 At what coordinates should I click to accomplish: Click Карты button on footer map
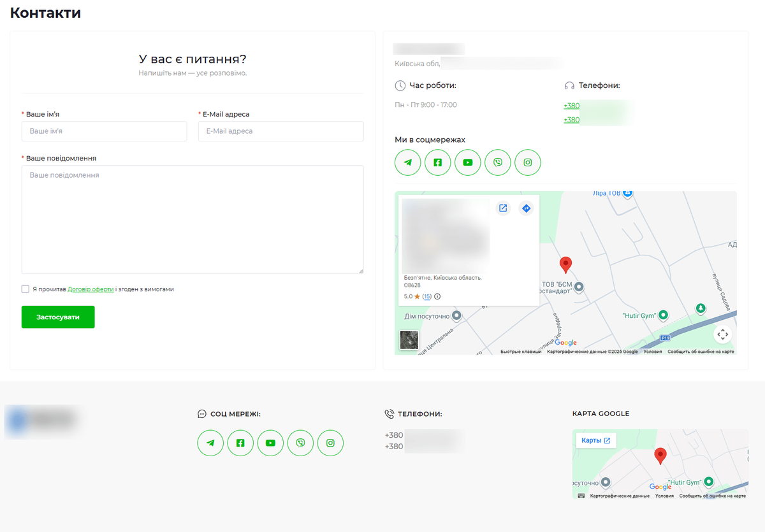tap(596, 440)
